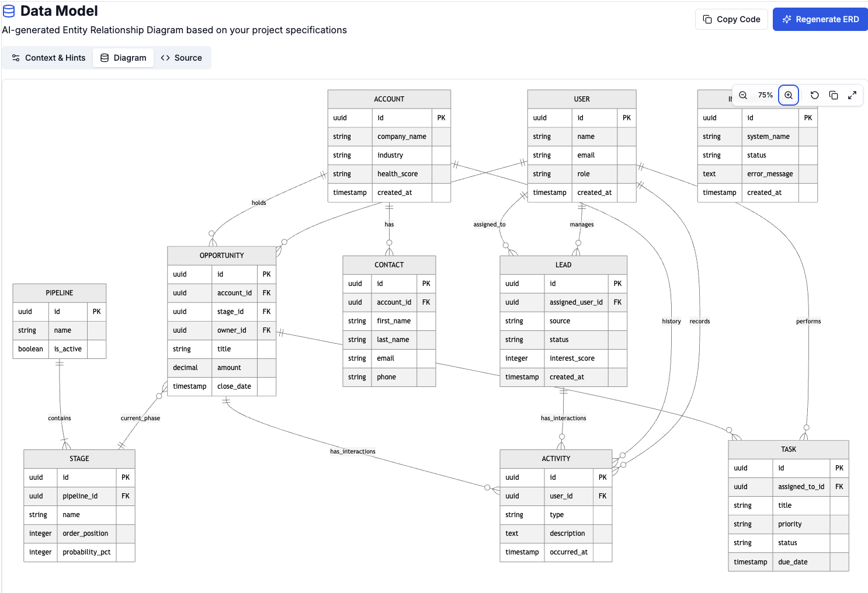Viewport: 868px width, 593px height.
Task: Select the PIPELINE entity header
Action: point(60,293)
